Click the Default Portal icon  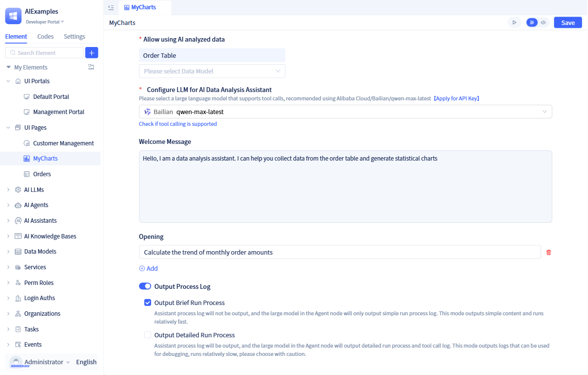[27, 97]
